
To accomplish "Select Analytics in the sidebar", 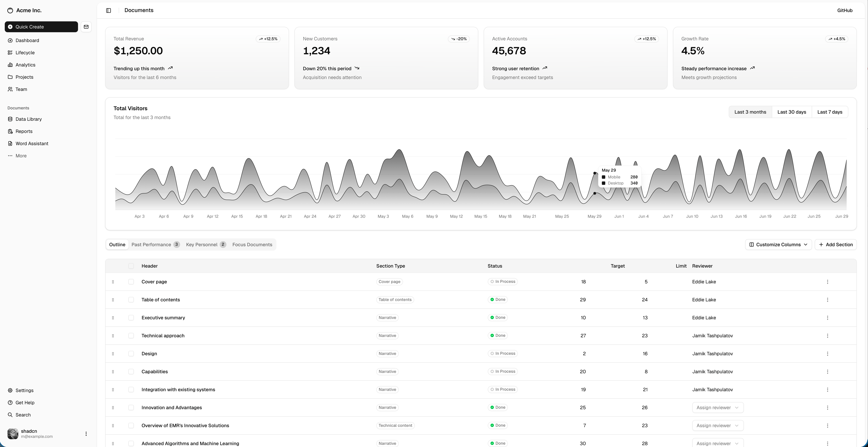I will (x=26, y=65).
